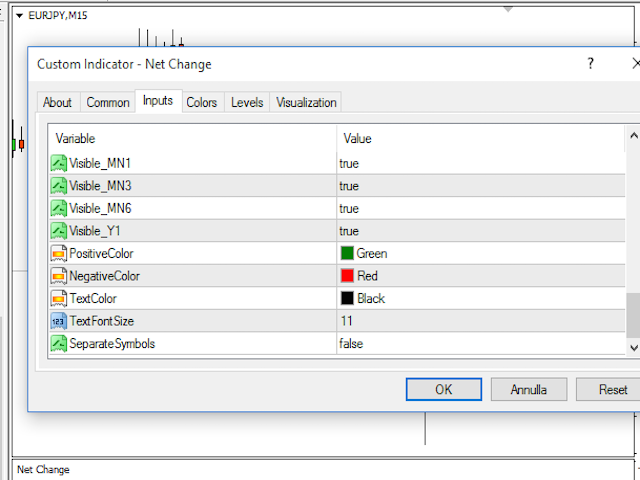
Task: Click the Visible_MN6 boolean icon
Action: click(x=59, y=209)
